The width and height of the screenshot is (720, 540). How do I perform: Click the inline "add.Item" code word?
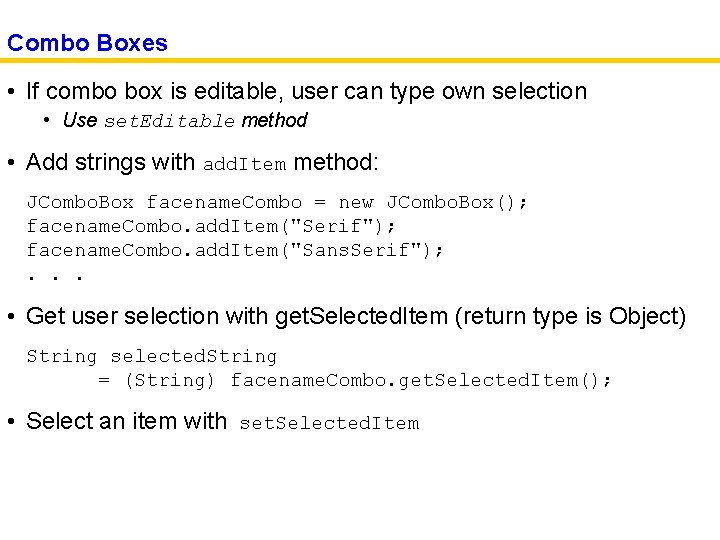coord(245,164)
